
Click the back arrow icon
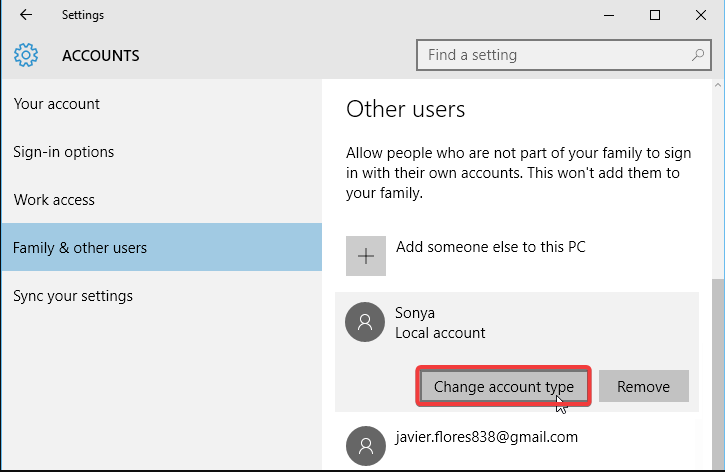click(26, 15)
